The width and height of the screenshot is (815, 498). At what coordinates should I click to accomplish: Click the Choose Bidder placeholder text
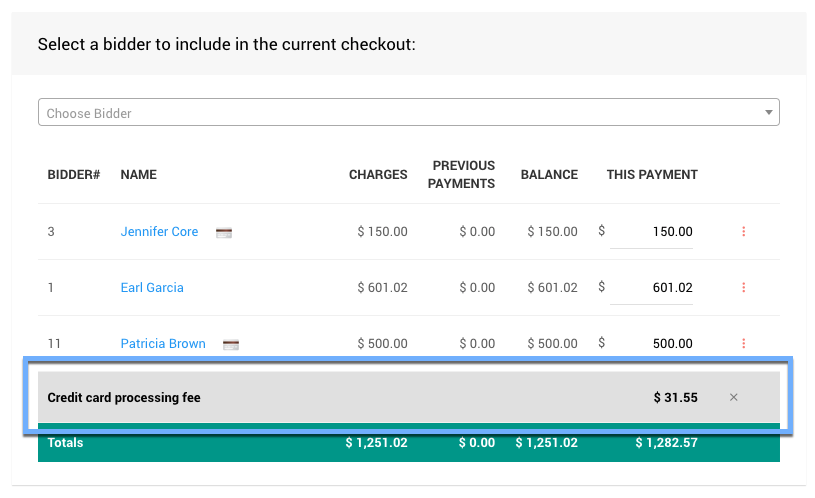(89, 114)
